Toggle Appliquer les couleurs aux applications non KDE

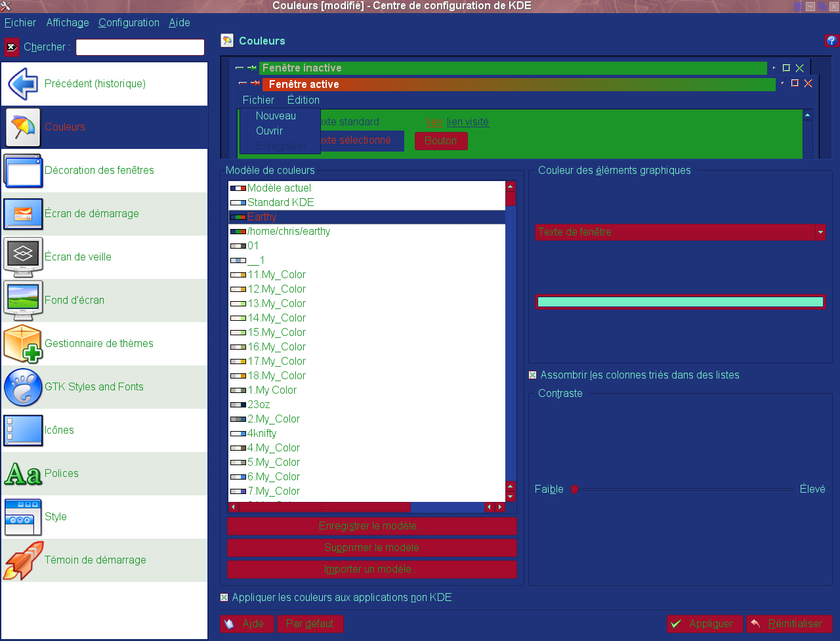(x=224, y=598)
